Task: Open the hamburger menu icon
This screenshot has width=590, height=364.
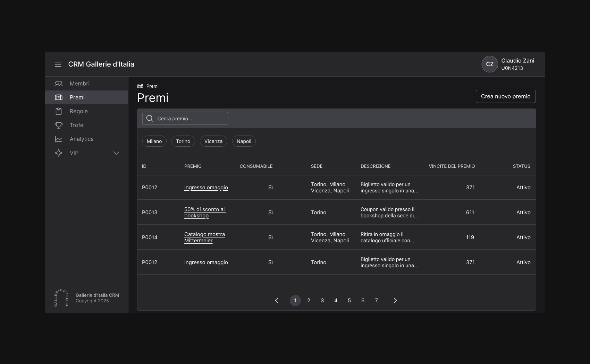Action: click(58, 64)
